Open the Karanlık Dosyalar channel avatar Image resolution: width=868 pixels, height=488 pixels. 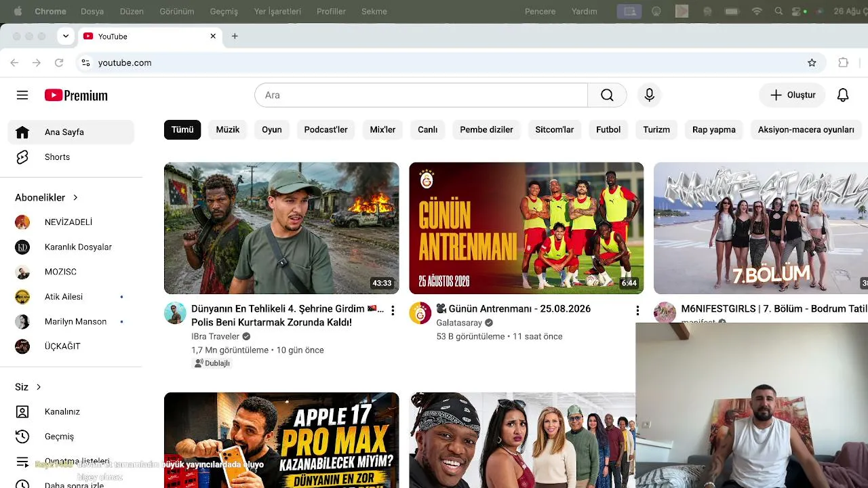22,247
